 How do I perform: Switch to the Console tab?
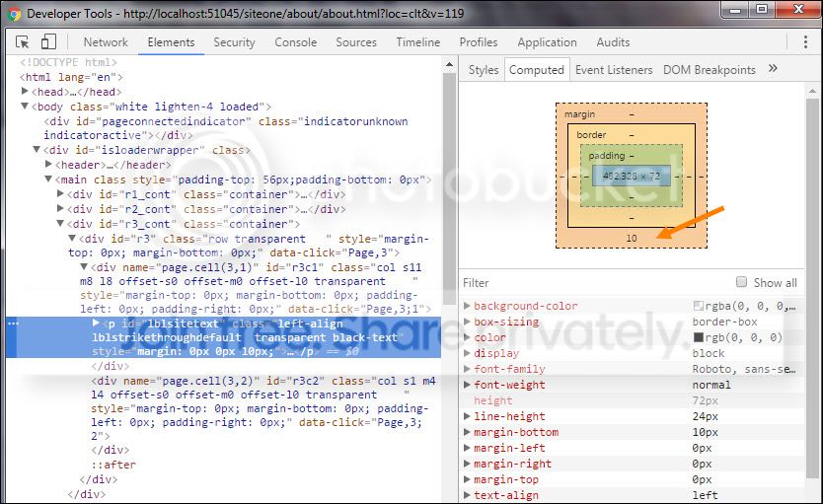point(295,42)
